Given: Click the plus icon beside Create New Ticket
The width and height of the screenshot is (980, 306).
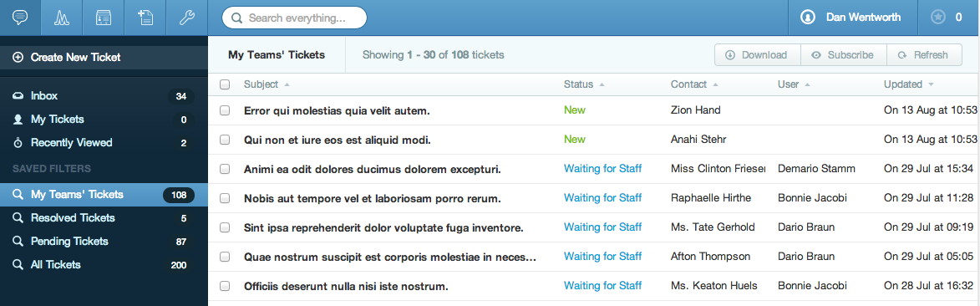Looking at the screenshot, I should click(18, 57).
